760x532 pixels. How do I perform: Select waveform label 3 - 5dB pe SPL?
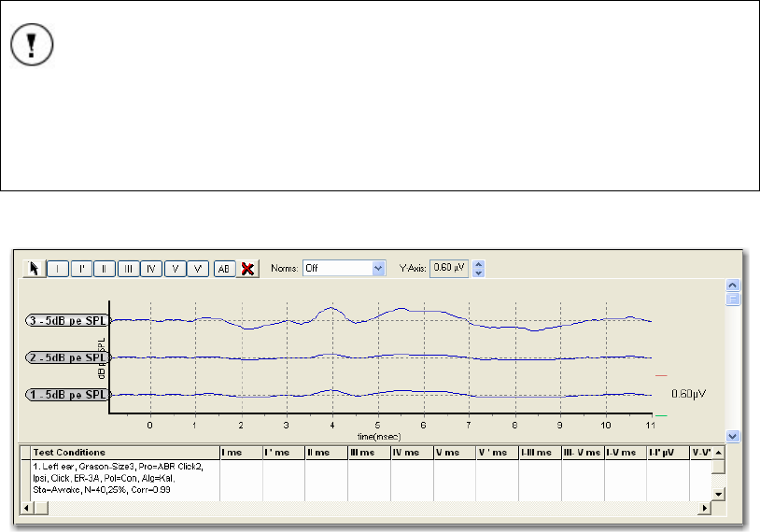[x=68, y=321]
